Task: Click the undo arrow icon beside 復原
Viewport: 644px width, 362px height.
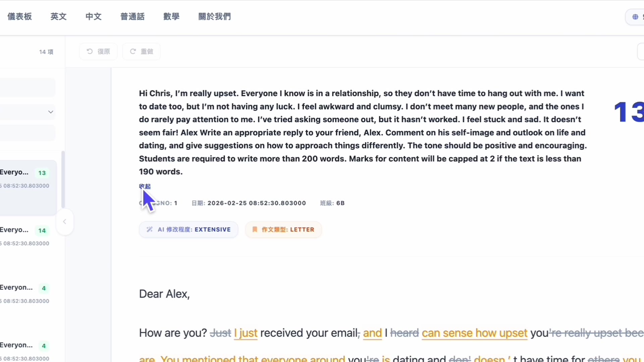Action: tap(89, 51)
